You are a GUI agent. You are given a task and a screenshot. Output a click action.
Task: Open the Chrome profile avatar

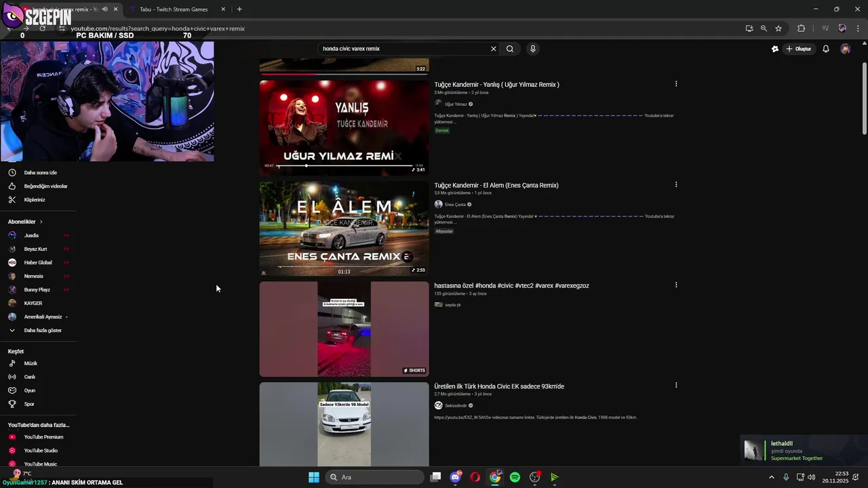pyautogui.click(x=842, y=28)
